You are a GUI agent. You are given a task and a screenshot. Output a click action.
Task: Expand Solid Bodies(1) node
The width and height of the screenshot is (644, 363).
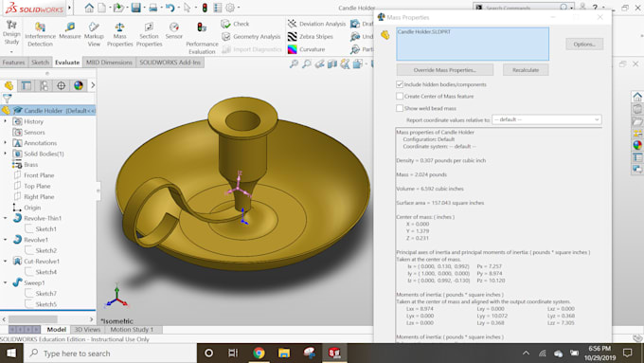coord(6,154)
